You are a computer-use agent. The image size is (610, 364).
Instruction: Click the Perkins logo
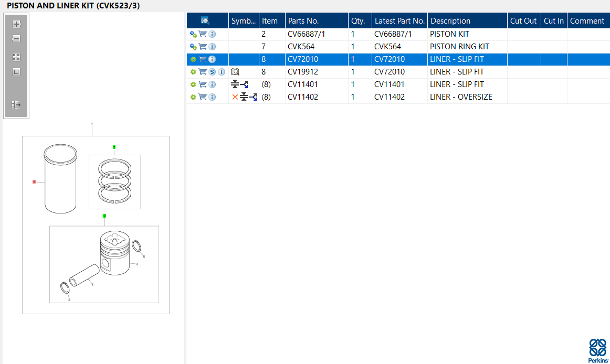[x=598, y=351]
